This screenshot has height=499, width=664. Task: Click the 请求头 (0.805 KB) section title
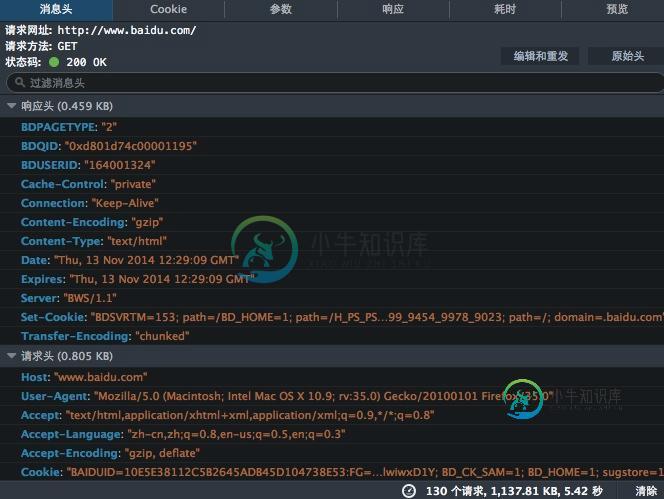pos(67,356)
